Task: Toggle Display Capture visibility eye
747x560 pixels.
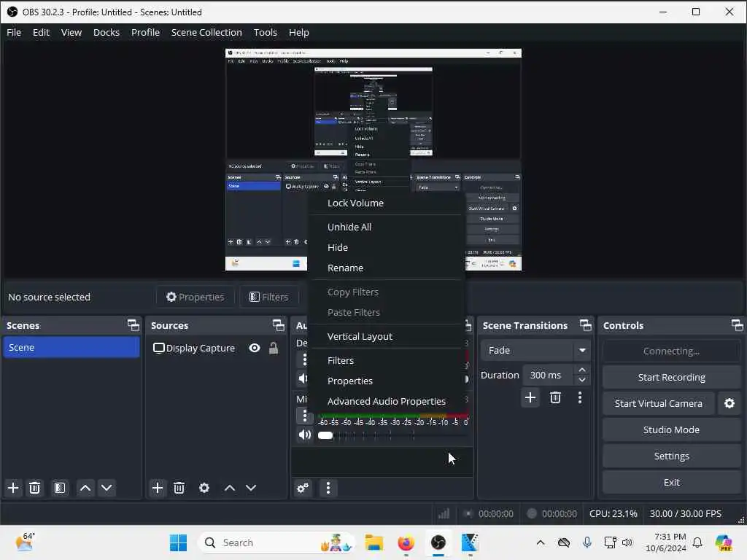Action: tap(255, 348)
